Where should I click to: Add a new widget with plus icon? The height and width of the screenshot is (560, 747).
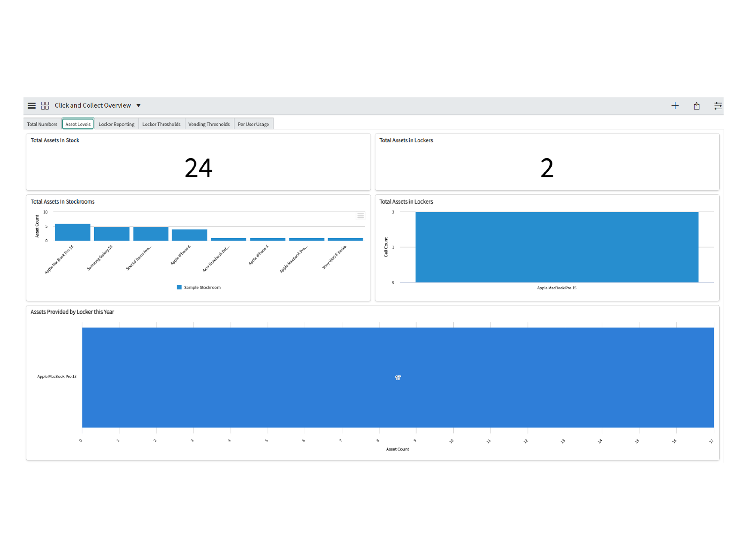tap(675, 106)
